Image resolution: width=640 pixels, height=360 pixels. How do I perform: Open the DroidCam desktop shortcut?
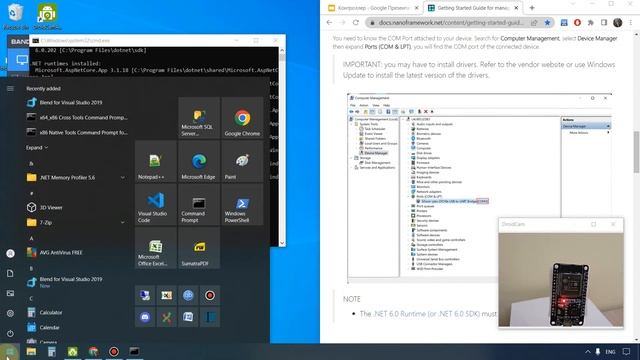pyautogui.click(x=47, y=17)
